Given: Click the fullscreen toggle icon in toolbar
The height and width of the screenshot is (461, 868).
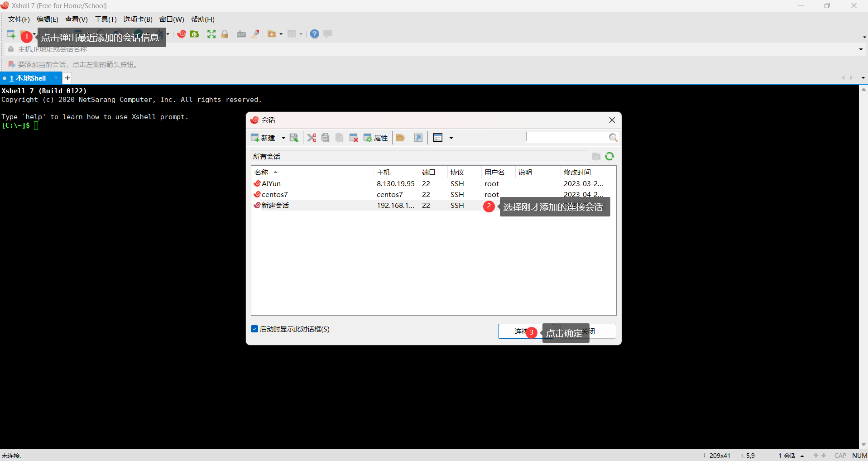Looking at the screenshot, I should coord(211,34).
